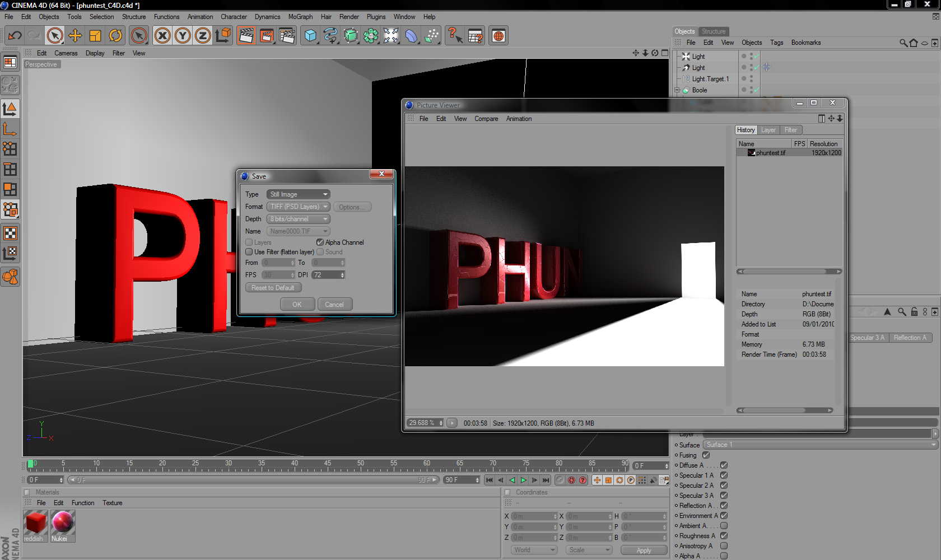Toggle Y axis lock
Image resolution: width=941 pixels, height=560 pixels.
183,36
